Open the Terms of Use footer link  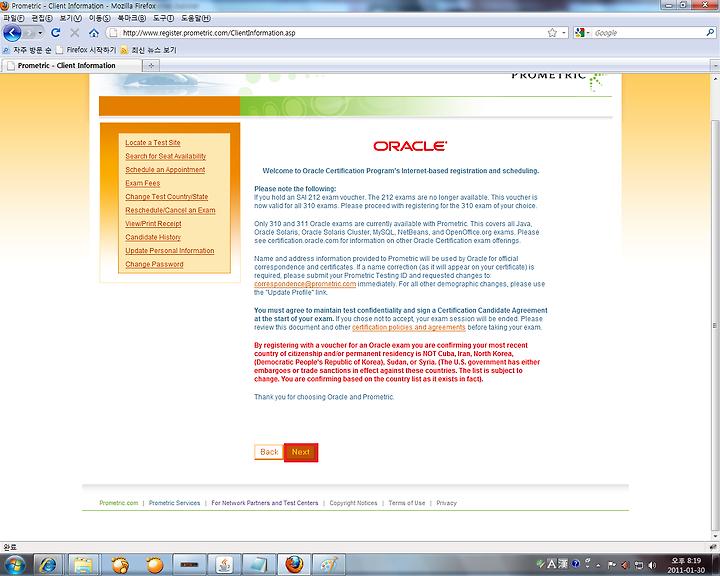pos(407,503)
